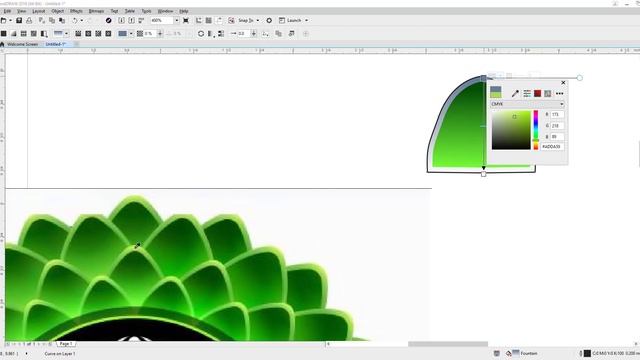Click the Page 1 tab
The image size is (640, 360).
pyautogui.click(x=66, y=344)
